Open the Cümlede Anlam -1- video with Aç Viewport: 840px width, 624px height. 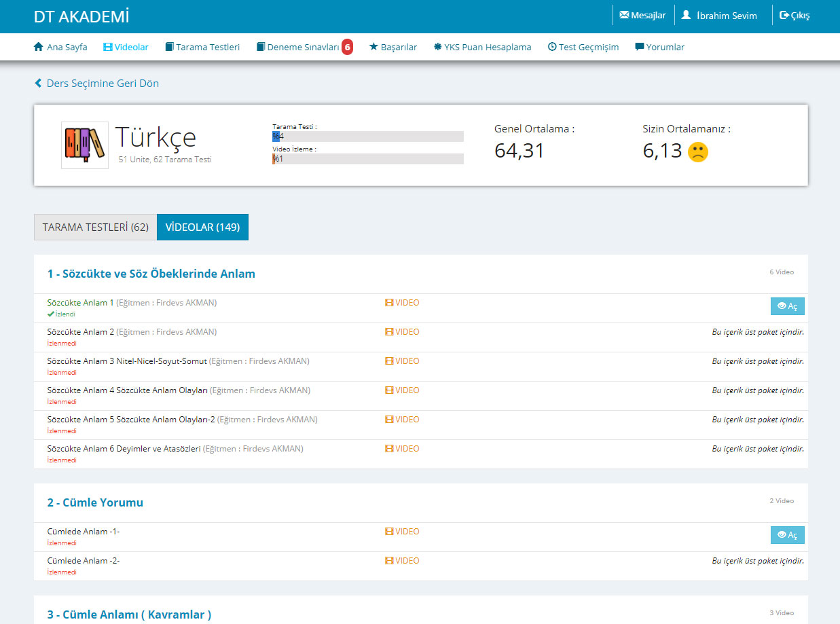pyautogui.click(x=787, y=535)
